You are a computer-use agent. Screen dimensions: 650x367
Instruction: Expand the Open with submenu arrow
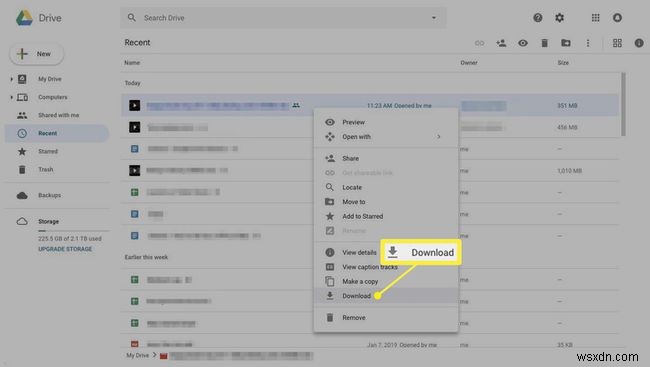point(439,136)
